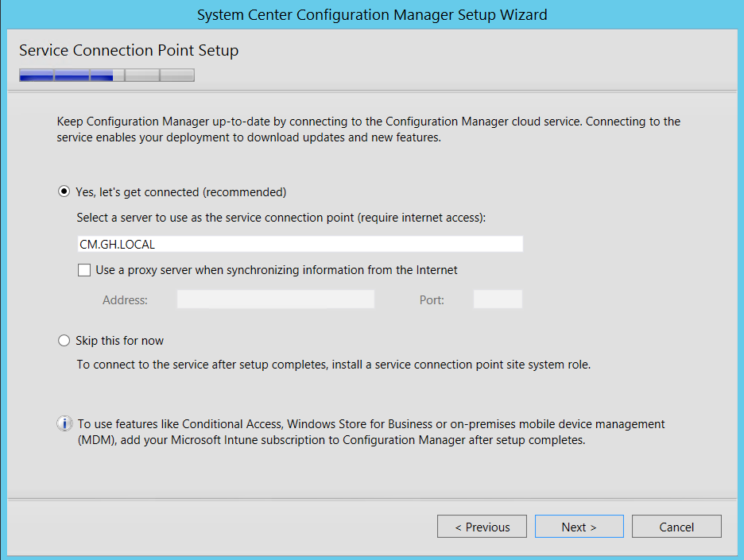Click inside the proxy Address field

click(276, 299)
